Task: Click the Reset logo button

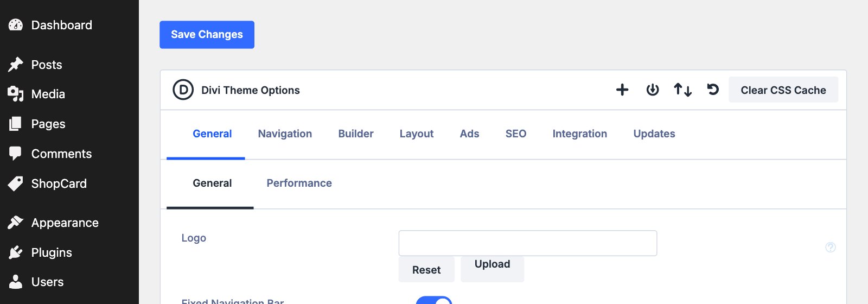Action: coord(426,270)
